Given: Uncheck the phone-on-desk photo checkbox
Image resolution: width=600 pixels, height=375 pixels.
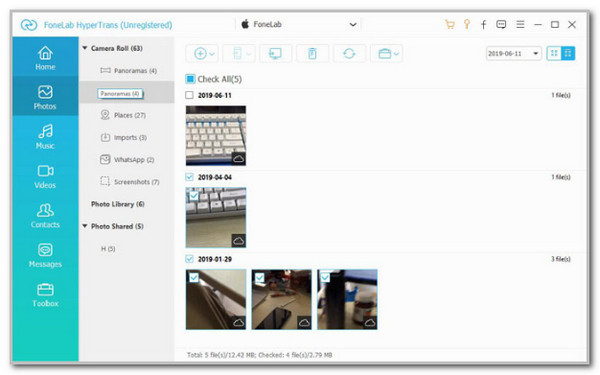Looking at the screenshot, I should point(260,277).
